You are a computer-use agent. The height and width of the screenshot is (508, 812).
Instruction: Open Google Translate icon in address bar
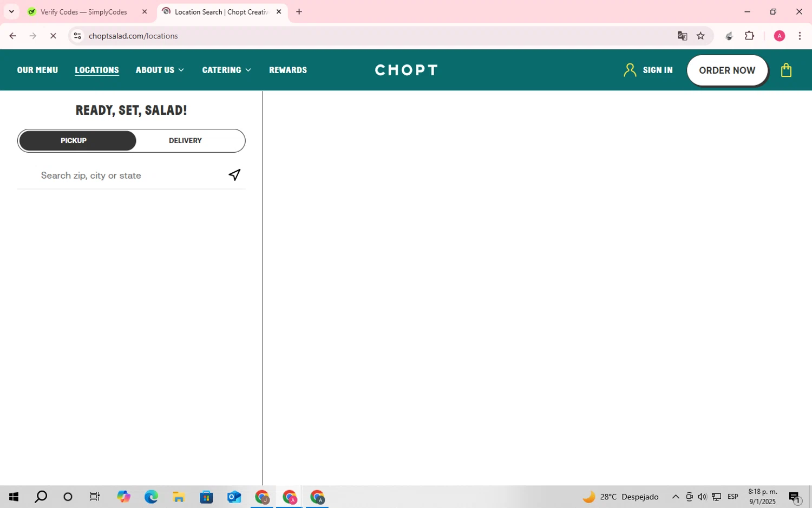click(x=682, y=36)
